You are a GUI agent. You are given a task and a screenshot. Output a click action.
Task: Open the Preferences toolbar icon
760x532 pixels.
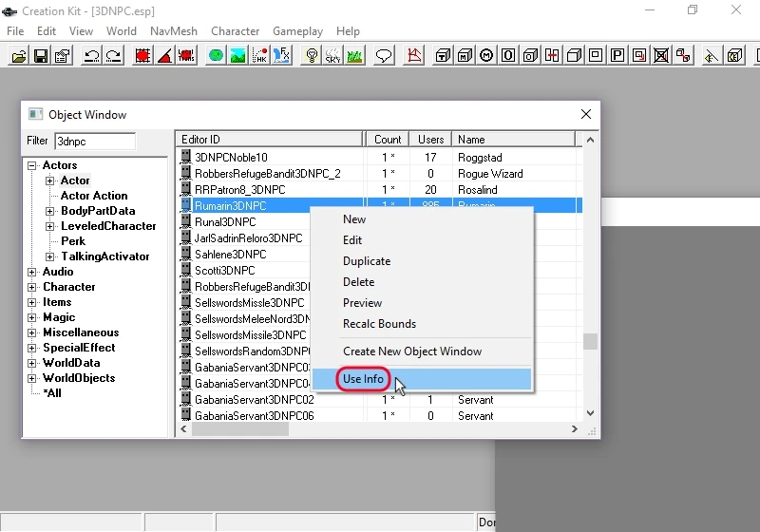pos(63,56)
